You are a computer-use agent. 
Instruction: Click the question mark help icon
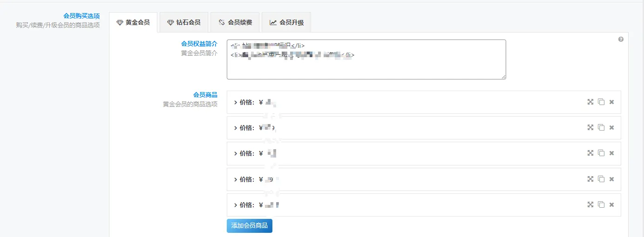[x=621, y=39]
